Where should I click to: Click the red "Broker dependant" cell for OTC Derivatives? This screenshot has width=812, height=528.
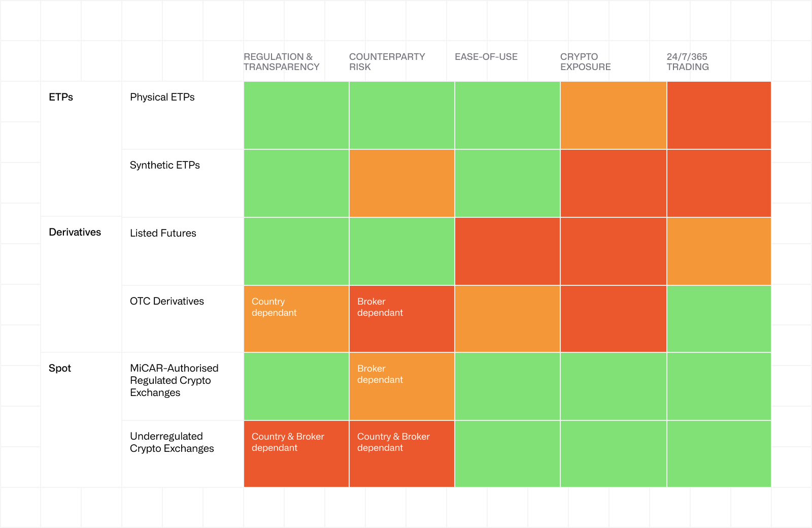tap(401, 319)
